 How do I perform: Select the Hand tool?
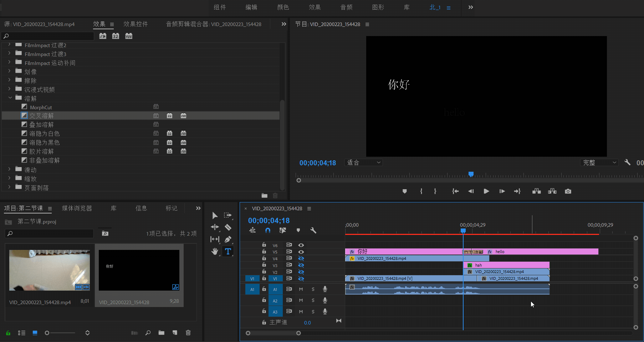click(215, 251)
